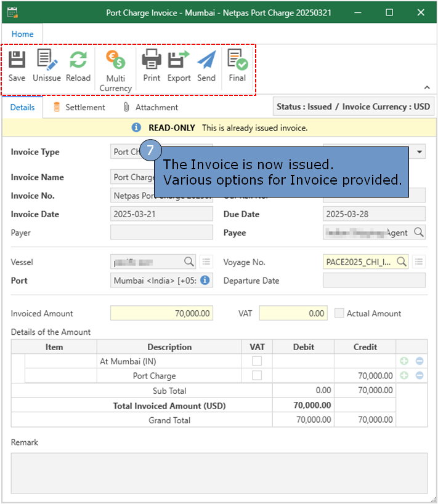Click the Invoice Name field
The image size is (438, 504).
click(x=132, y=177)
